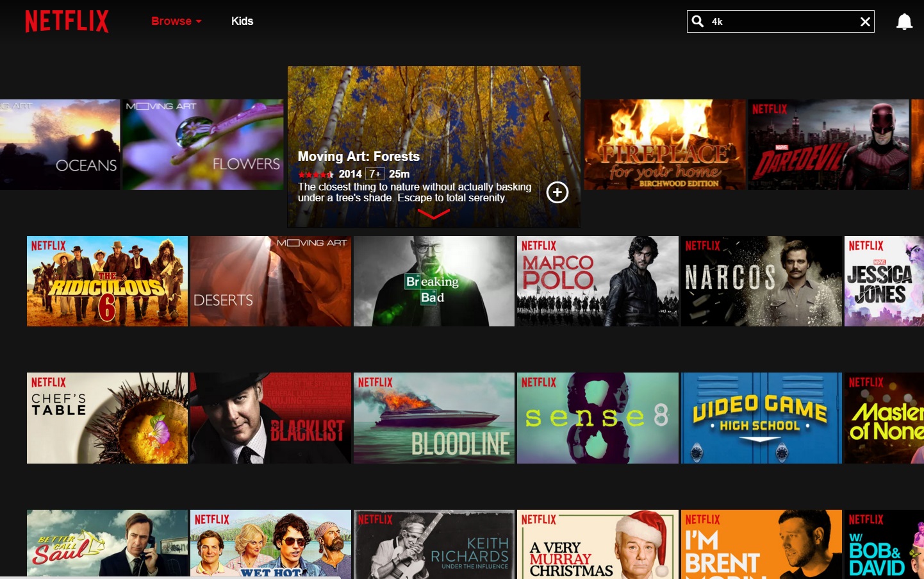The width and height of the screenshot is (924, 579).
Task: Click the Moving Art: Forests description text
Action: point(415,192)
